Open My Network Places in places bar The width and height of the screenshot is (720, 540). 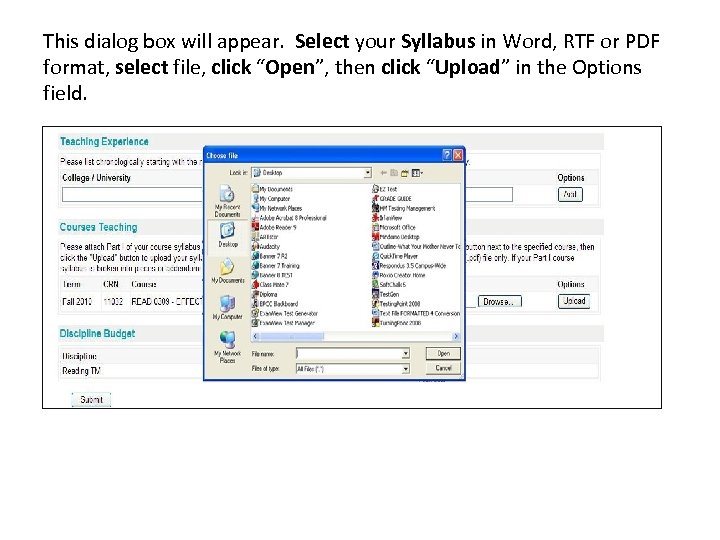pyautogui.click(x=227, y=347)
